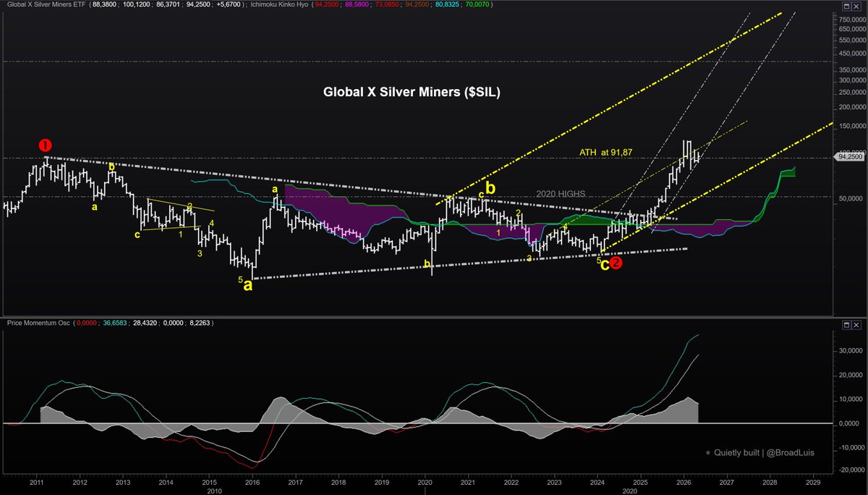Image resolution: width=868 pixels, height=495 pixels.
Task: Click the red circled 2 wave marker
Action: (x=616, y=263)
